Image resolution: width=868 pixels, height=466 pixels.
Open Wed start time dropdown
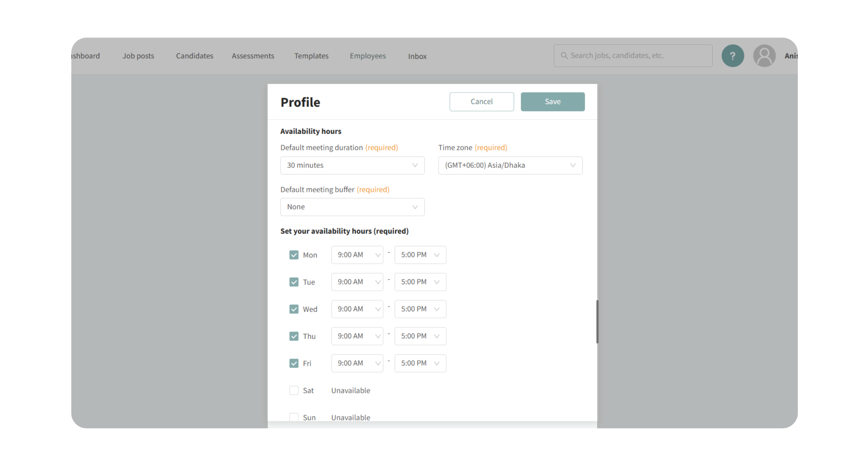[357, 309]
